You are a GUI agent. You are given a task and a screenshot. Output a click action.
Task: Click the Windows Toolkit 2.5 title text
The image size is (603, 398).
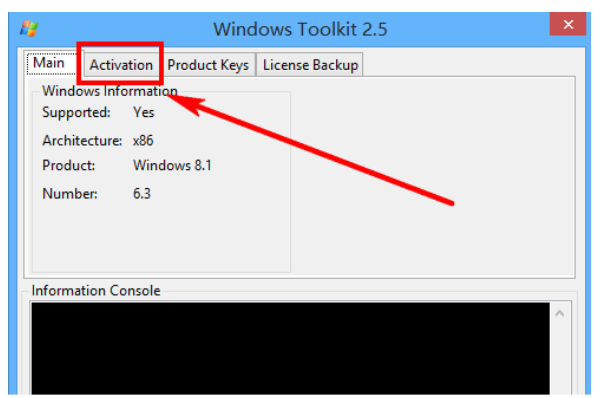300,29
